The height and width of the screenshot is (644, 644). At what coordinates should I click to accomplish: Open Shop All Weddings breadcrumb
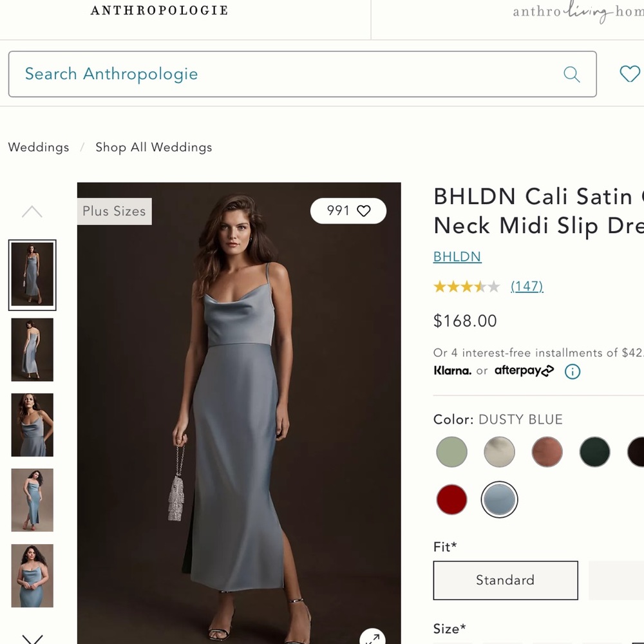(153, 147)
